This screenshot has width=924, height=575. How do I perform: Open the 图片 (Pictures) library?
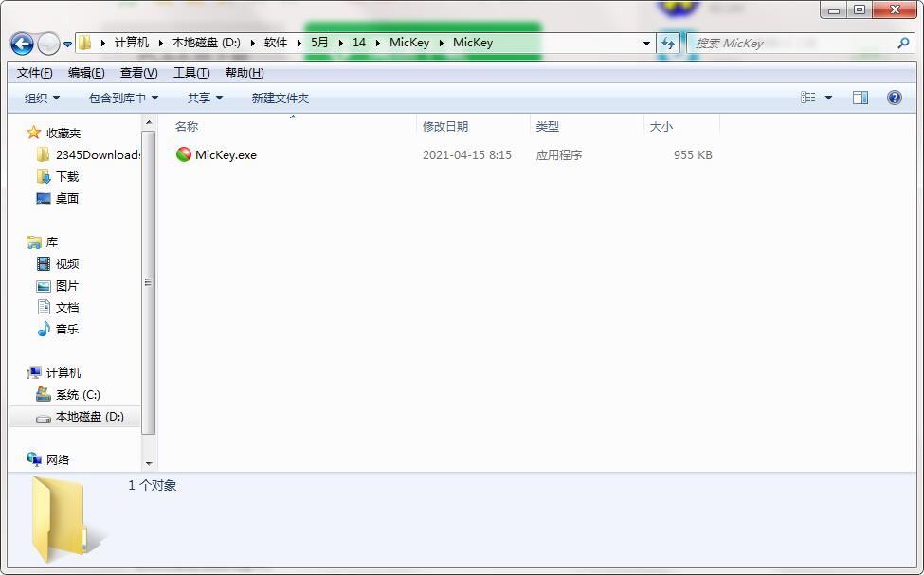66,285
